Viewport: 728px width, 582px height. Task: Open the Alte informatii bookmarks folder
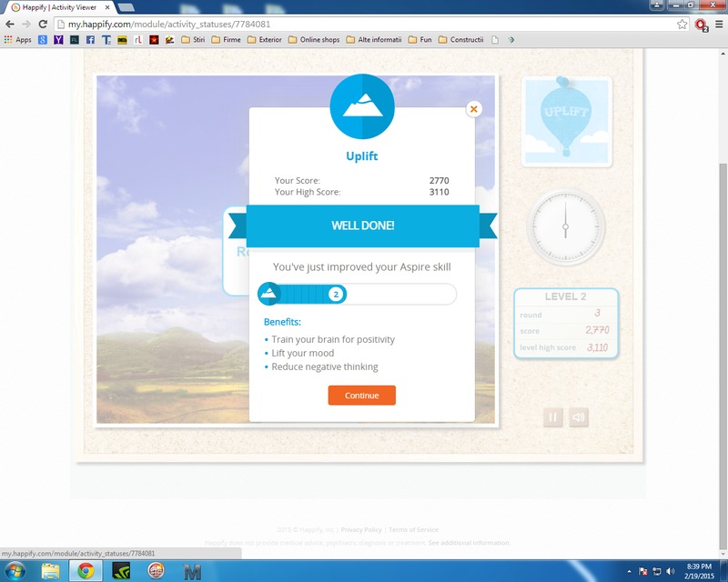click(374, 40)
